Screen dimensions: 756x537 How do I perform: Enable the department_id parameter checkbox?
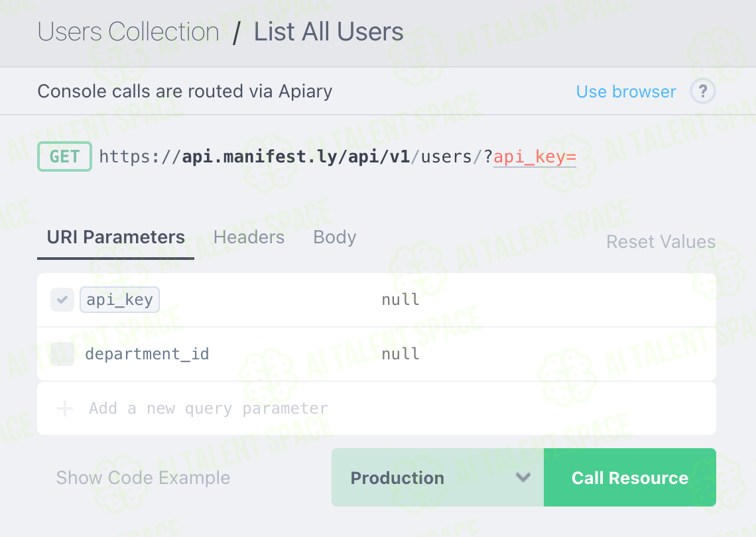tap(62, 354)
